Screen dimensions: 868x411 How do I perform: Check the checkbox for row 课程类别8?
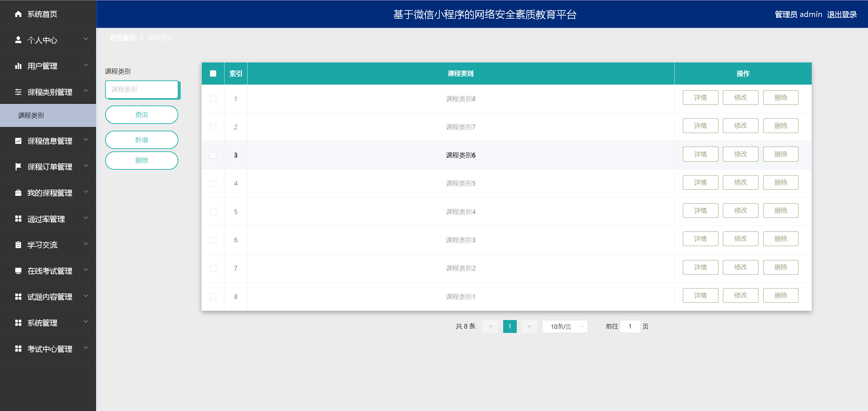click(x=213, y=99)
